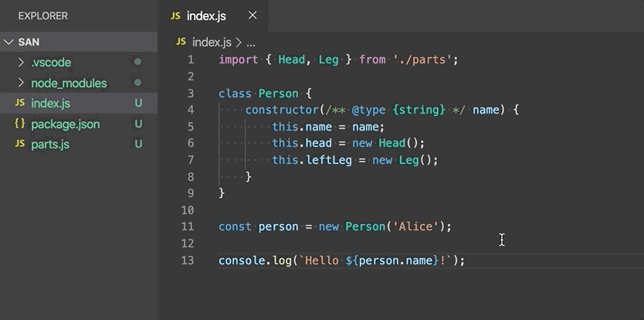Click the const keyword on line 11
This screenshot has height=320, width=644.
[x=235, y=226]
